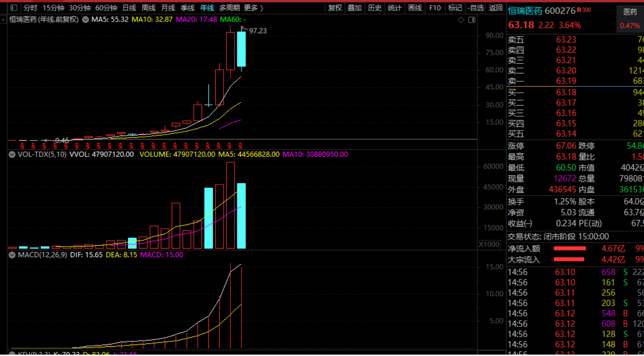Click the 97.23 high price marker
This screenshot has height=356, width=644.
point(258,31)
